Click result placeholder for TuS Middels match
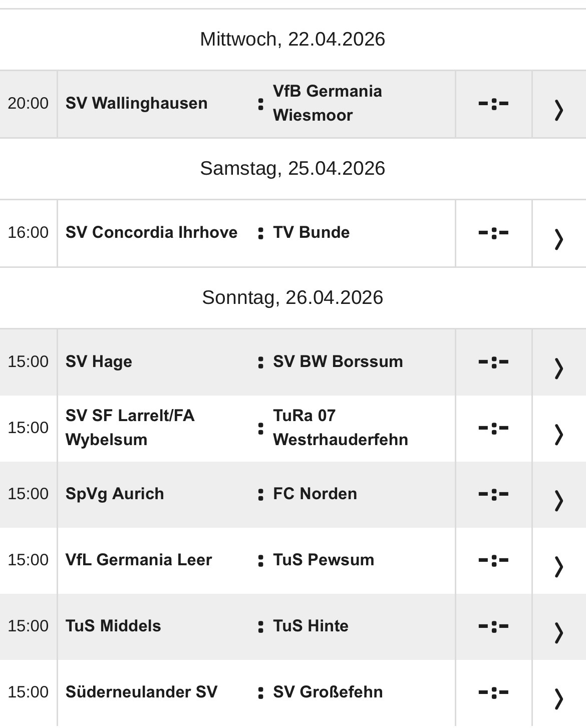Image resolution: width=586 pixels, height=728 pixels. click(493, 626)
